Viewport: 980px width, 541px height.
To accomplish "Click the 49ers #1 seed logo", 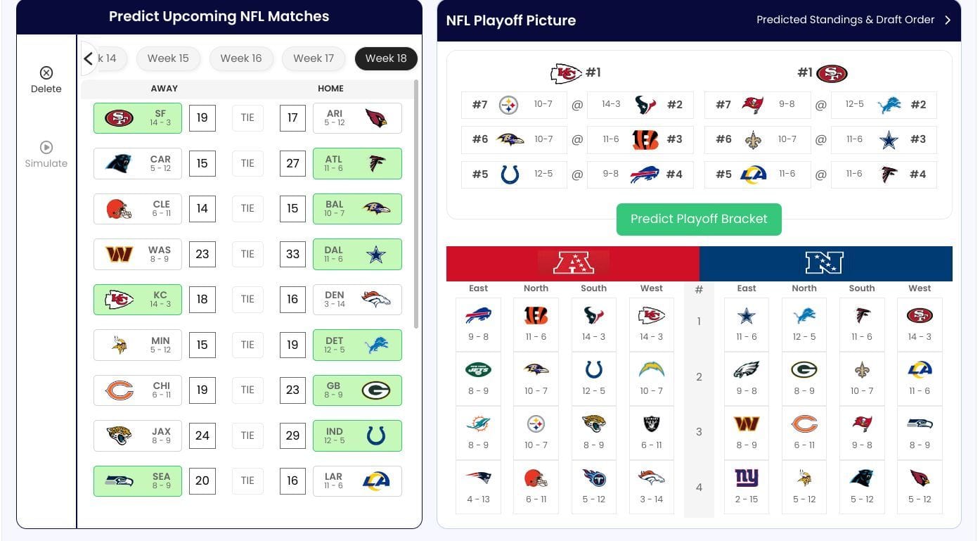I will coord(833,70).
